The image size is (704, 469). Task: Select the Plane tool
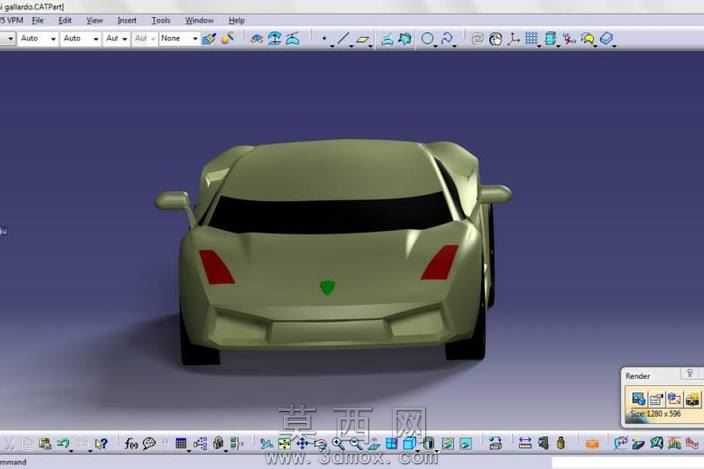(362, 40)
